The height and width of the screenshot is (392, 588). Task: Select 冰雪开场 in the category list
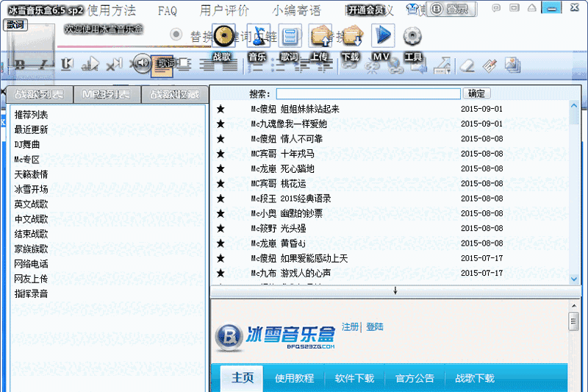click(x=31, y=190)
